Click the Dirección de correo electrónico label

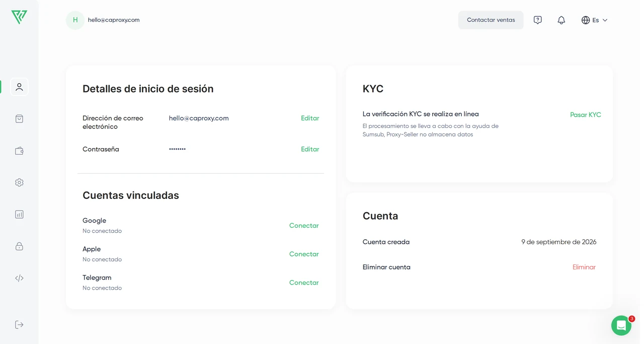(x=113, y=122)
